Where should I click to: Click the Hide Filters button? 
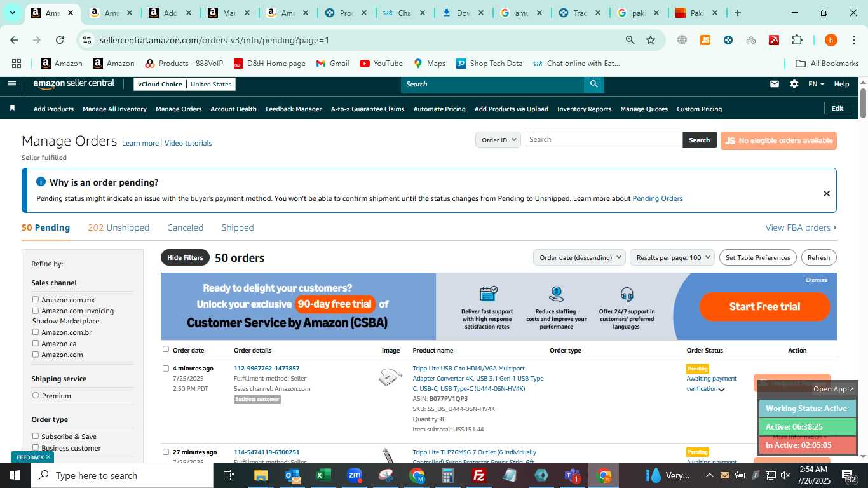[185, 257]
